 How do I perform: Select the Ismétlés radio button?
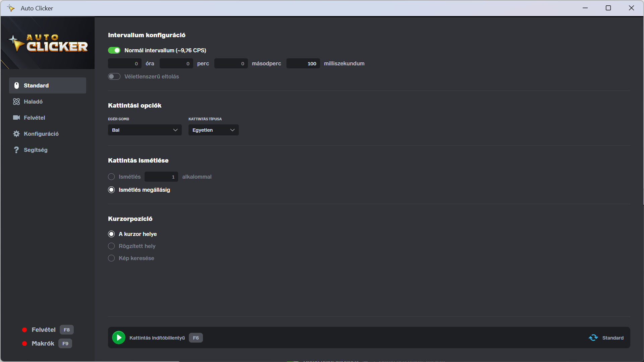[111, 177]
